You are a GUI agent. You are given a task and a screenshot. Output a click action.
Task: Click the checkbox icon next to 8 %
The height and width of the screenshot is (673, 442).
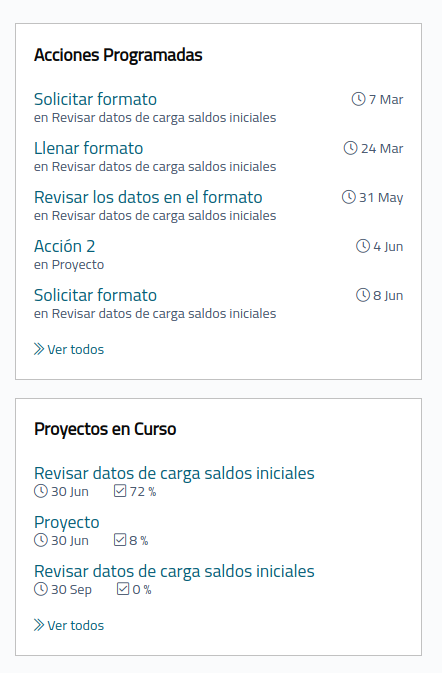click(120, 540)
